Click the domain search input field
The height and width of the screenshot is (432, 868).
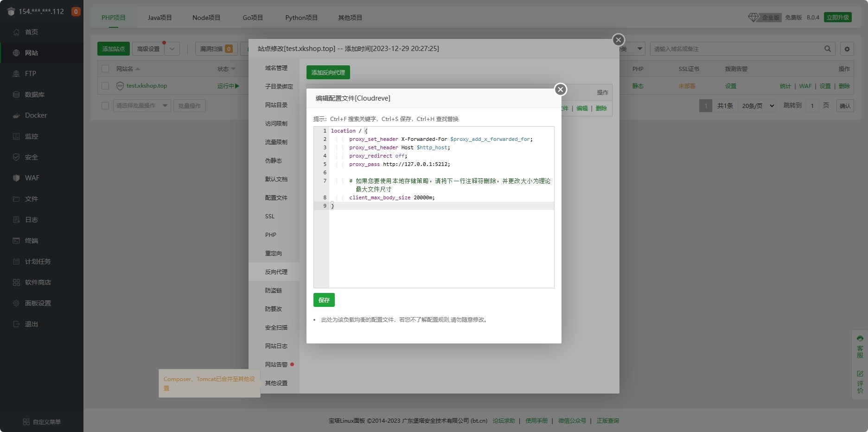[x=736, y=49]
